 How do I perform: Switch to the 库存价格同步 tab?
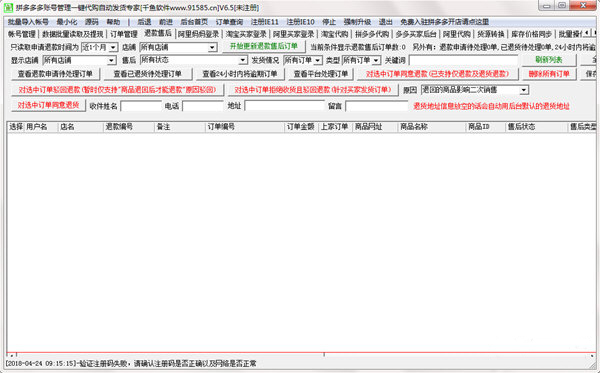532,34
